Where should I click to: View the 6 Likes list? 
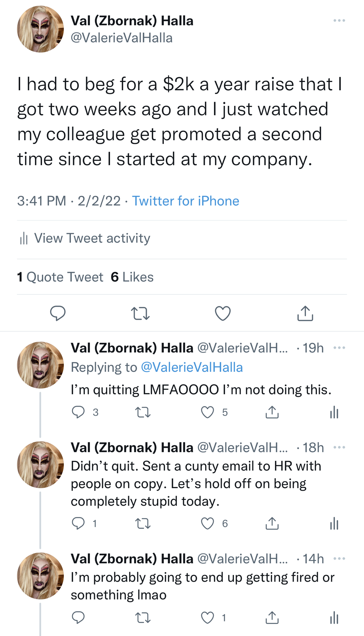[132, 277]
